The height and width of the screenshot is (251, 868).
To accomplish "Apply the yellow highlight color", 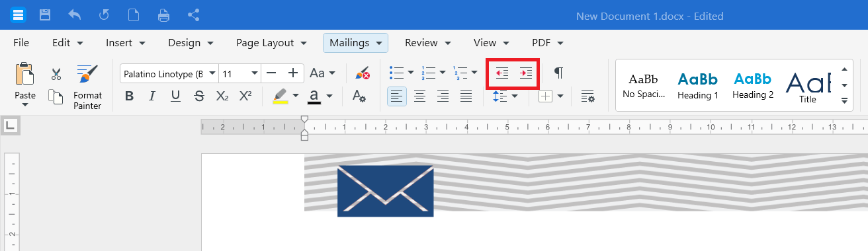I will coord(281,96).
